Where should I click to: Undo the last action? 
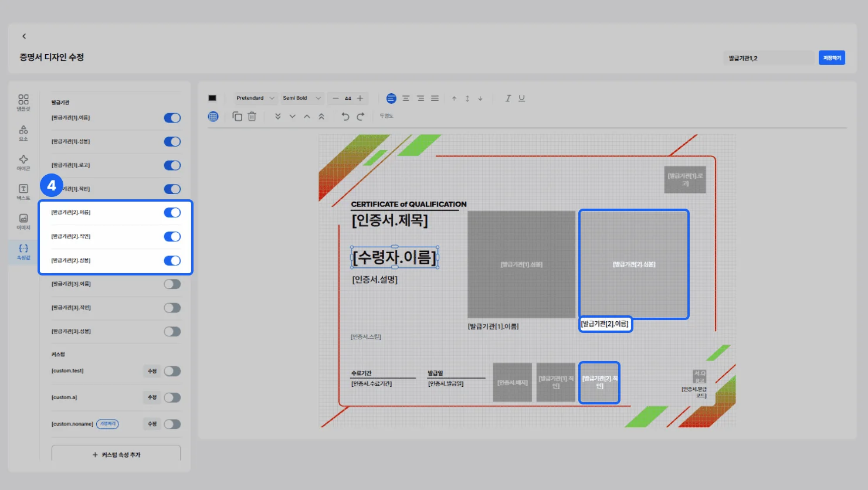(345, 117)
